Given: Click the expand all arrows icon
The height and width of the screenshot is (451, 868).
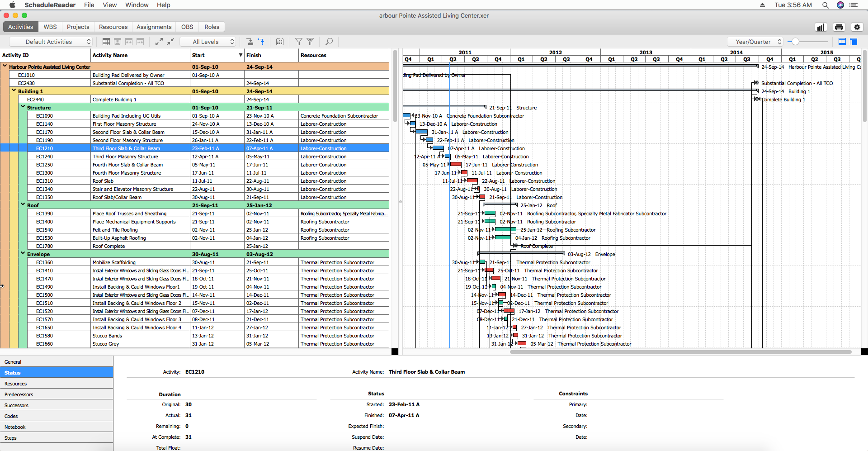Looking at the screenshot, I should tap(159, 42).
